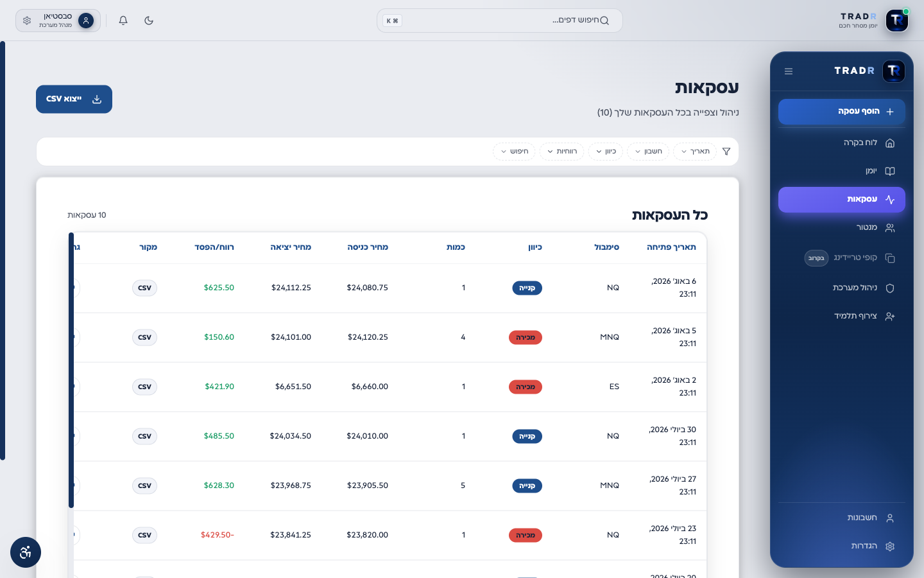Expand the חיפוש filter dropdown
Image resolution: width=924 pixels, height=578 pixels.
pyautogui.click(x=514, y=152)
